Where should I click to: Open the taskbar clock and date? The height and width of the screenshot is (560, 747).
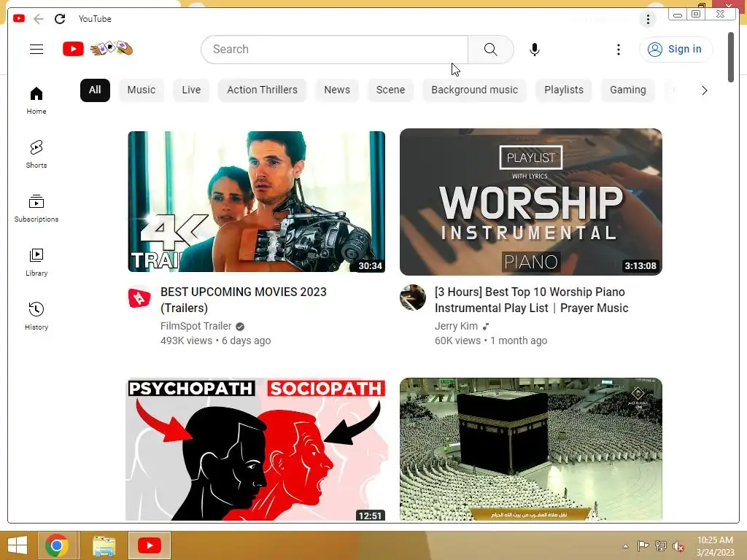[715, 546]
